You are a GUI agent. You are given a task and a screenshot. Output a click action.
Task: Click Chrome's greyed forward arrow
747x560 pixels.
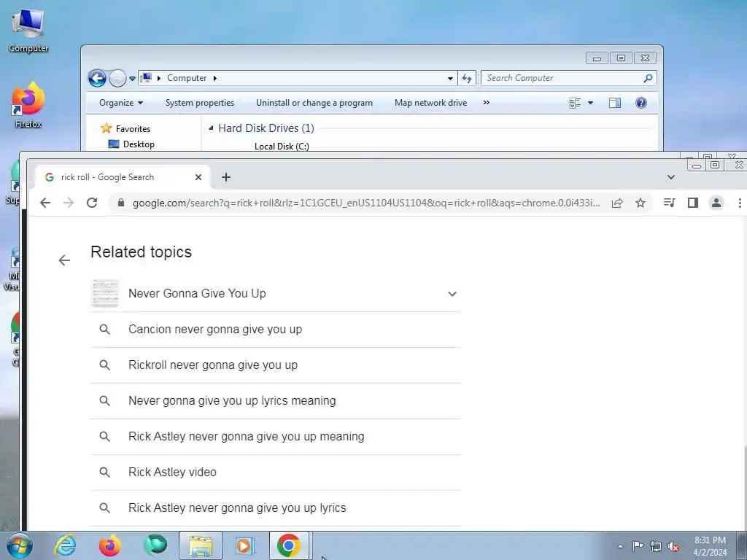coord(69,203)
